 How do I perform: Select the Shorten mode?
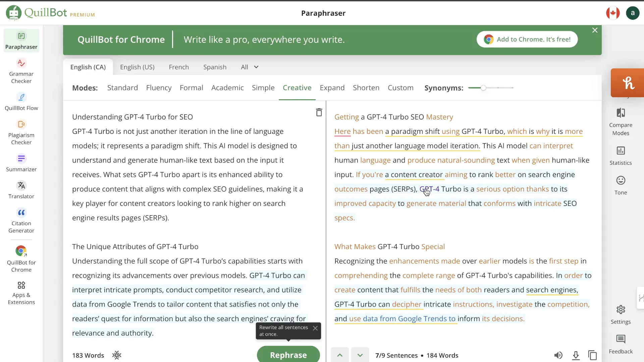coord(366,88)
